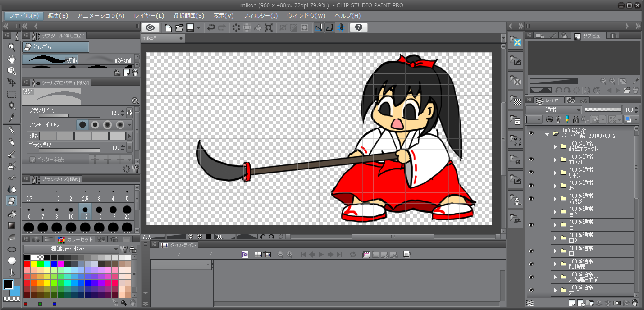The height and width of the screenshot is (310, 644).
Task: Toggle the ベクター消去 checkbox
Action: (x=33, y=159)
